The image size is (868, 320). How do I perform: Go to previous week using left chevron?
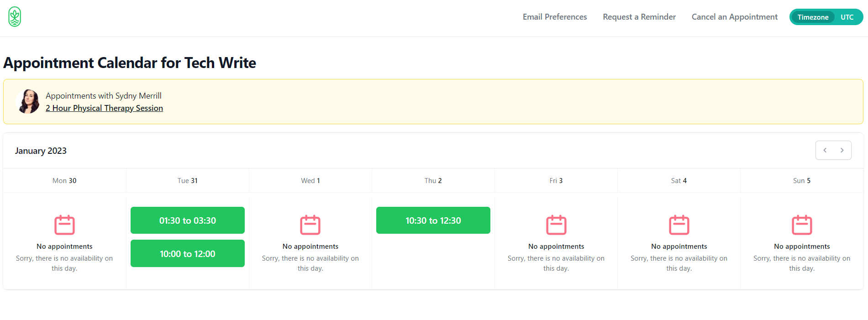pos(825,150)
